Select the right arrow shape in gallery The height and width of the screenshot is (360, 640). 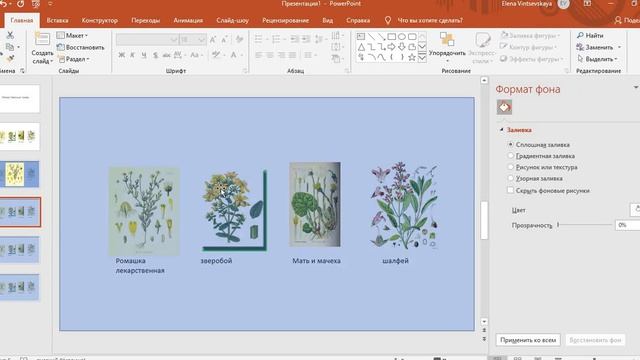(x=391, y=47)
